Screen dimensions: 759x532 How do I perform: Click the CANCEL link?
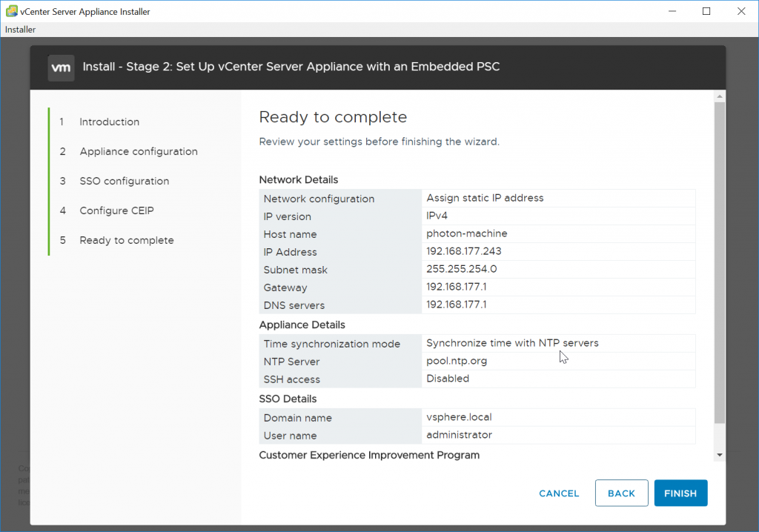[x=559, y=493]
